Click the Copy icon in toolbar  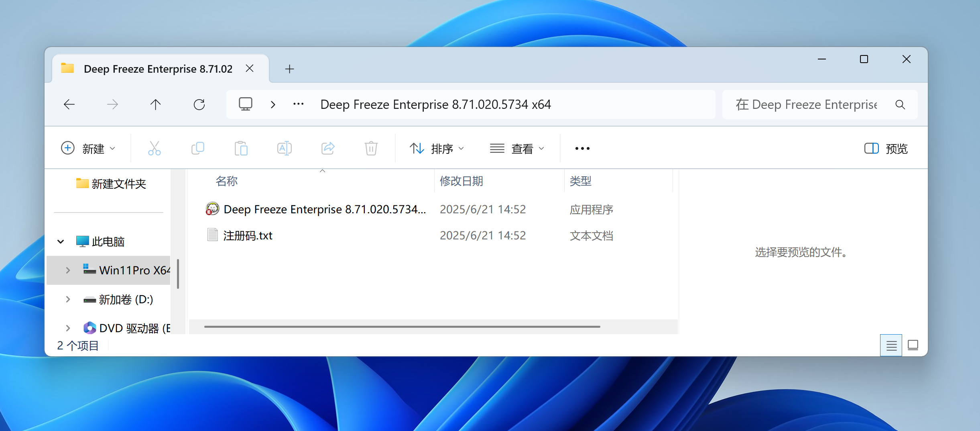pos(198,148)
